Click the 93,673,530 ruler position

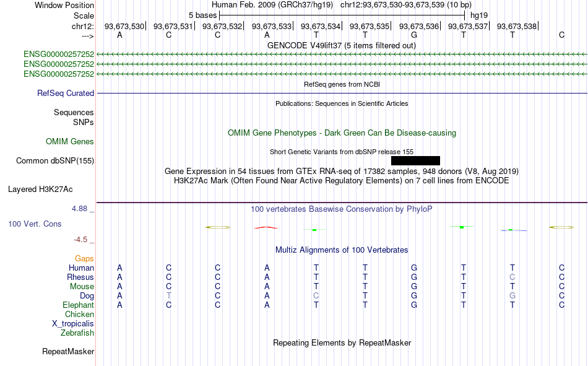click(x=124, y=26)
